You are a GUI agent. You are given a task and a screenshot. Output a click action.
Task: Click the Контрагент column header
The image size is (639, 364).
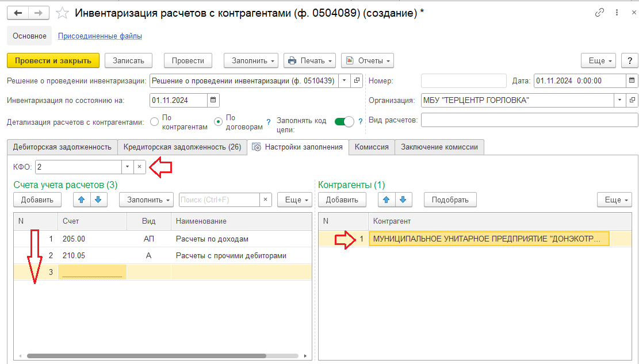tap(500, 221)
